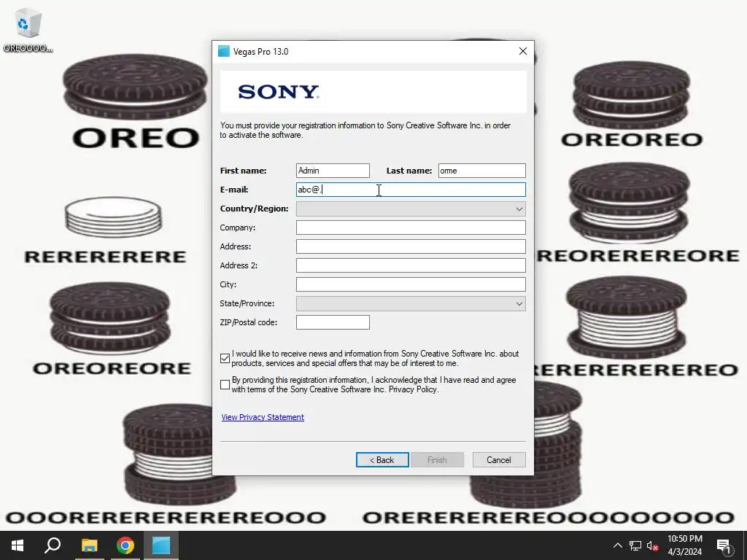Click Vegas Pro title bar icon
This screenshot has width=747, height=560.
223,52
